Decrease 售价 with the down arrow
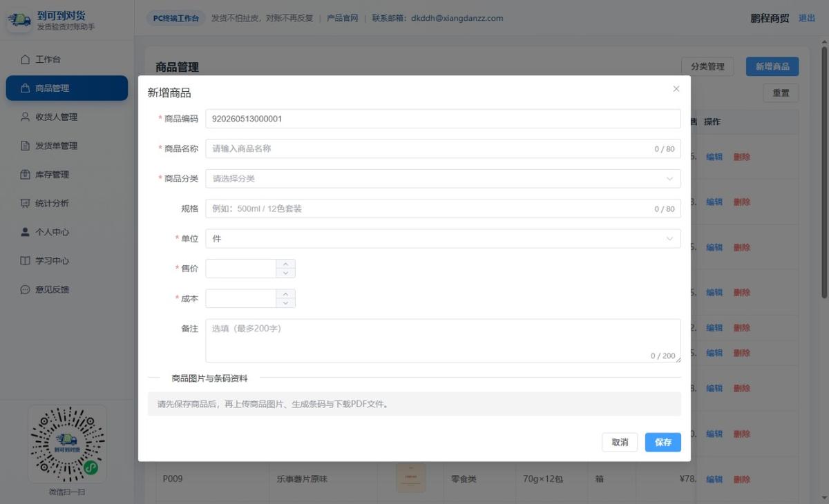Viewport: 829px width, 504px height. coord(285,273)
